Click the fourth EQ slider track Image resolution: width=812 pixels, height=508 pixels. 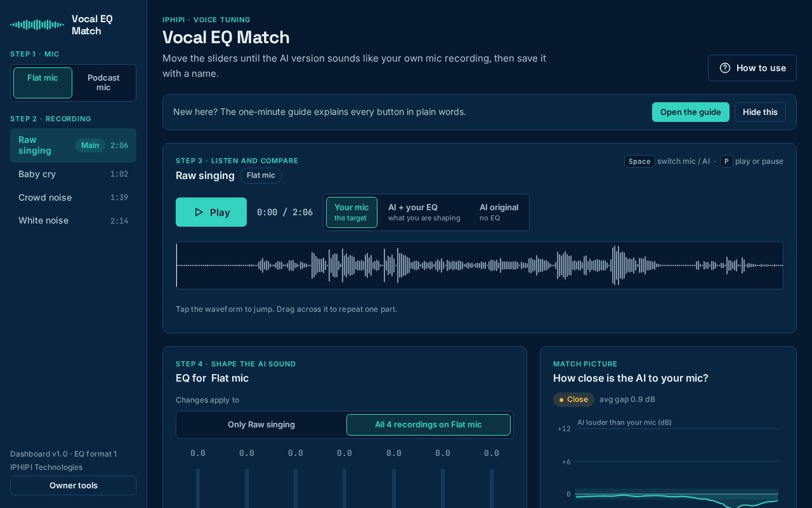(344, 488)
